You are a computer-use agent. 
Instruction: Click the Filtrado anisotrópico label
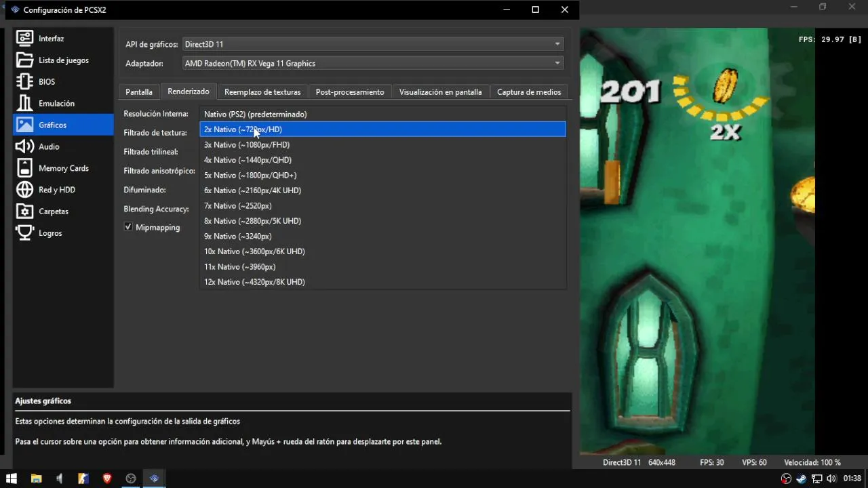[x=159, y=171]
